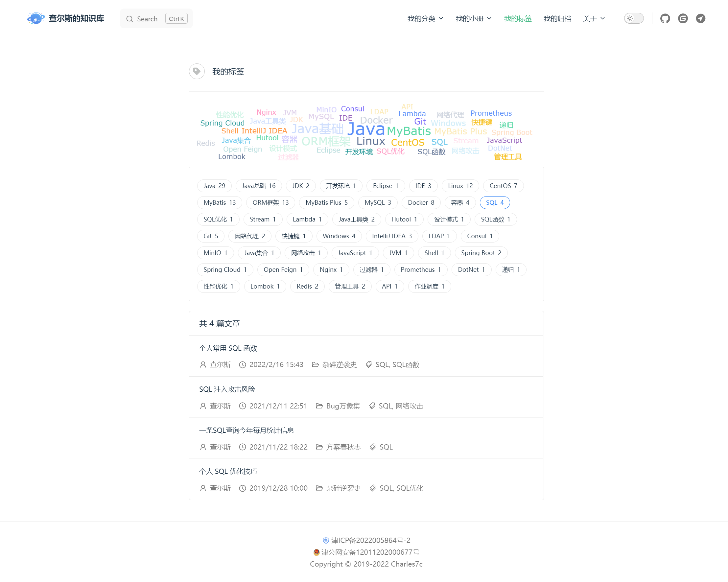Expand the 我的小册 dropdown menu
The width and height of the screenshot is (728, 582).
473,18
